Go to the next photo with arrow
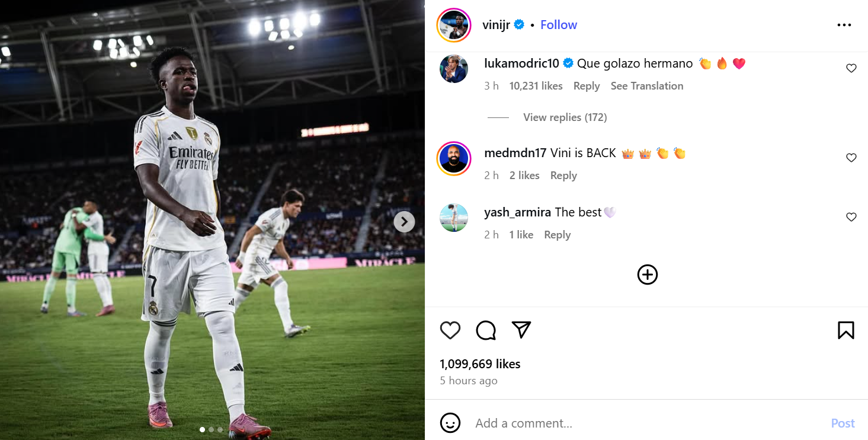This screenshot has height=440, width=868. coord(405,222)
